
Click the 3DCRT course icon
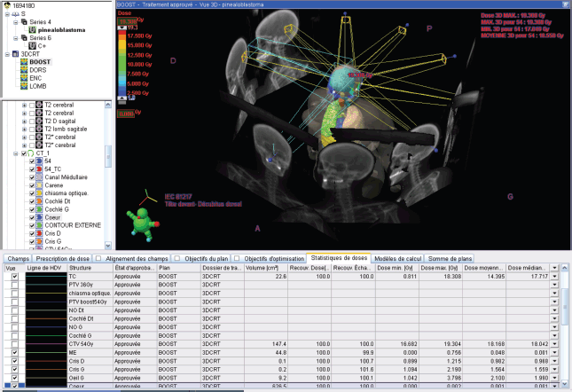(16, 54)
